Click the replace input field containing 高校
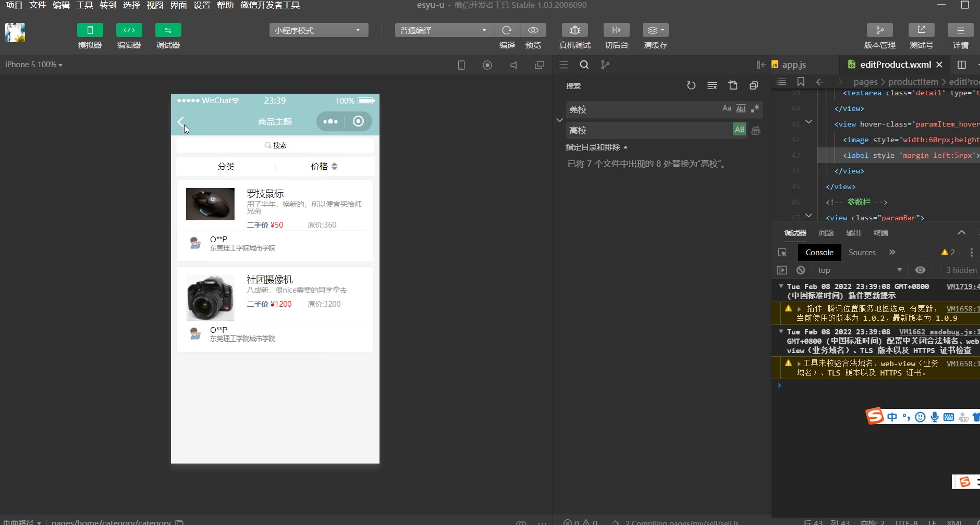980x525 pixels. click(x=649, y=130)
